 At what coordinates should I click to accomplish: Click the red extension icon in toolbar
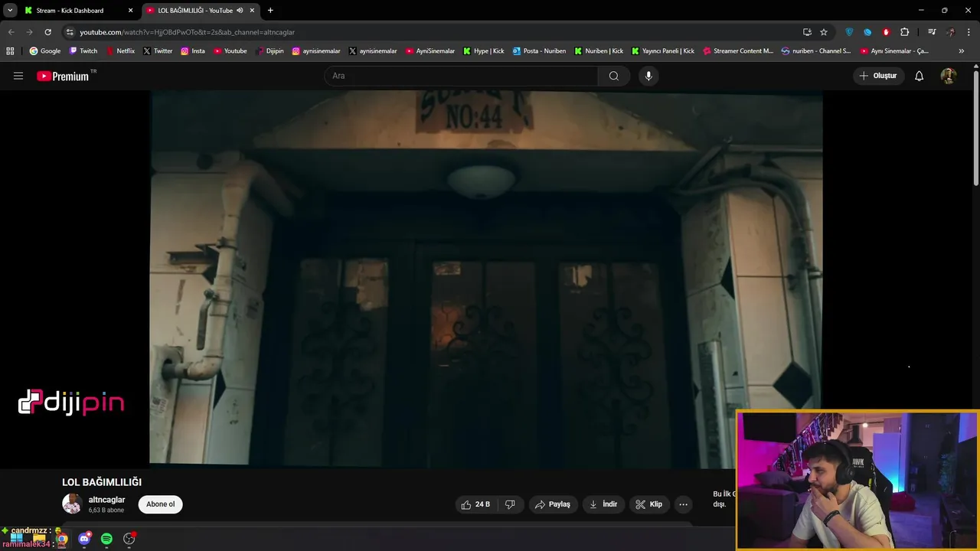[x=886, y=32]
